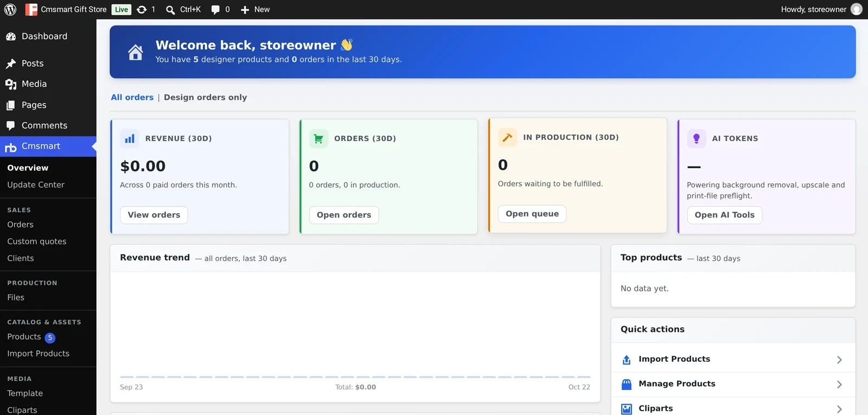Click the Products count badge 5

click(50, 338)
